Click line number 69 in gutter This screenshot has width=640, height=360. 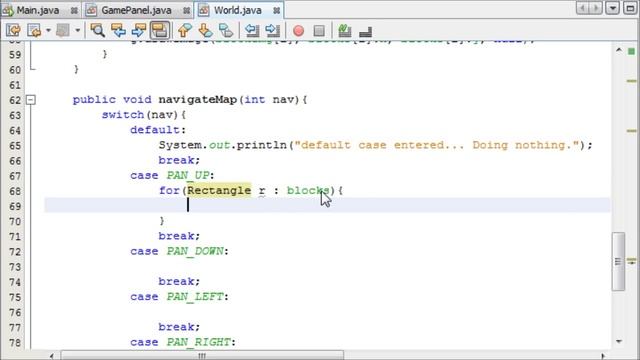pyautogui.click(x=15, y=206)
